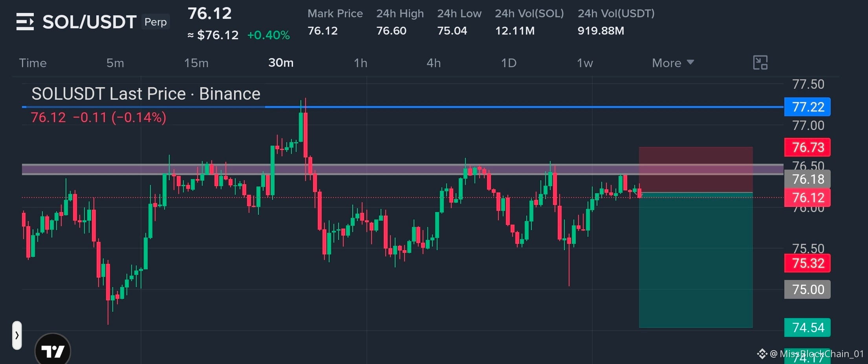
Task: Switch to the 1D timeframe
Action: (509, 63)
